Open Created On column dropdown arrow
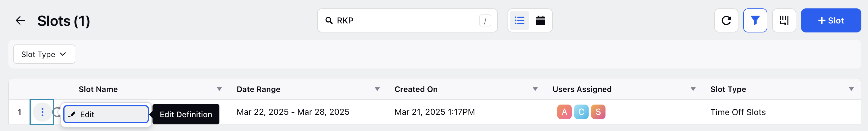This screenshot has height=131, width=868. pyautogui.click(x=535, y=89)
